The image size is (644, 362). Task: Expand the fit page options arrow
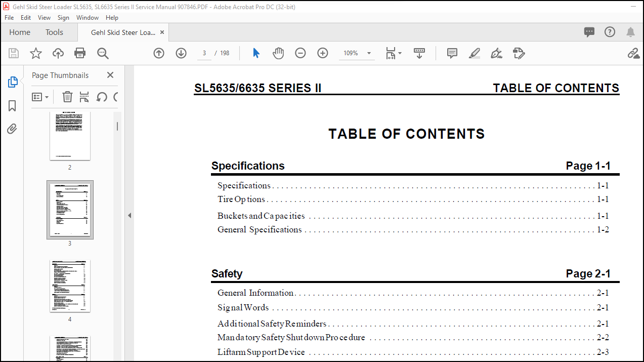(400, 53)
